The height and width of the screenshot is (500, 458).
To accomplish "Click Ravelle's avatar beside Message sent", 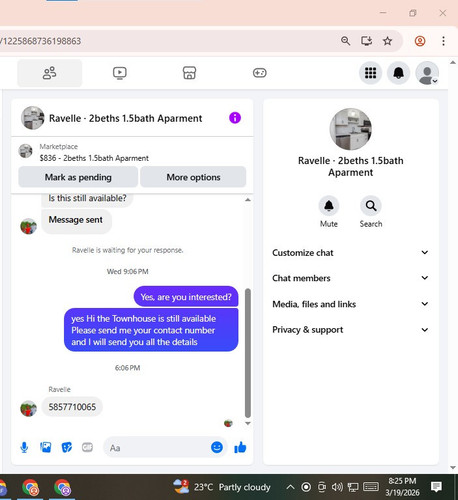I will 28,227.
